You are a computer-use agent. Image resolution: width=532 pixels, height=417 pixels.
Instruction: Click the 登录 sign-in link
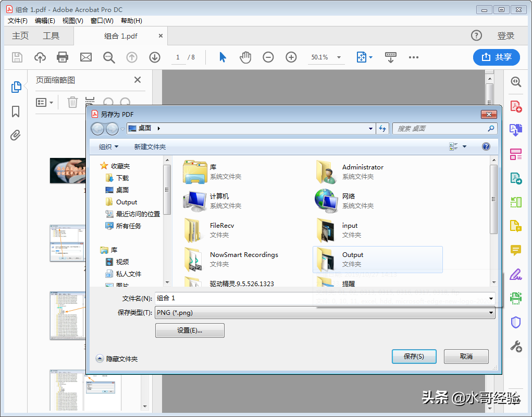[x=506, y=35]
